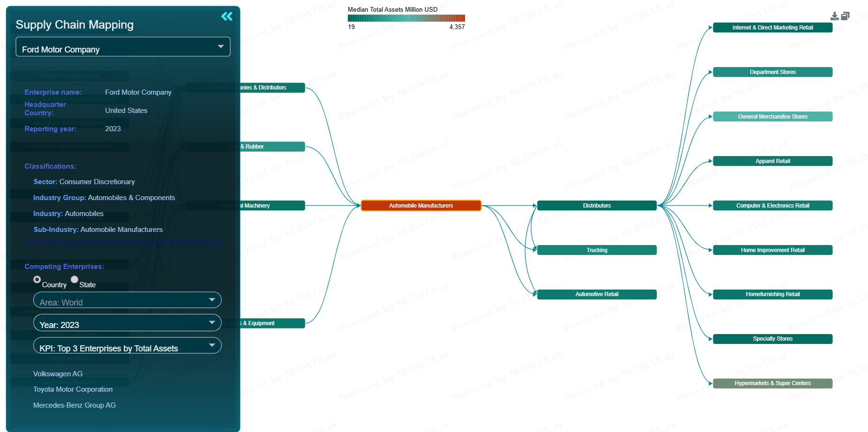Select the Auto Parts & Equipment node
This screenshot has width=868, height=432.
pos(245,323)
